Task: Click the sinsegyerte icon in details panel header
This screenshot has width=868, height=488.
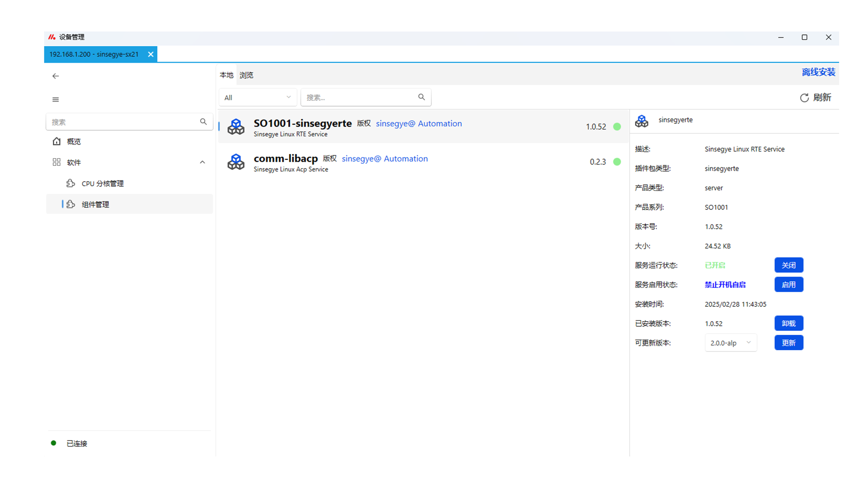Action: [x=642, y=121]
